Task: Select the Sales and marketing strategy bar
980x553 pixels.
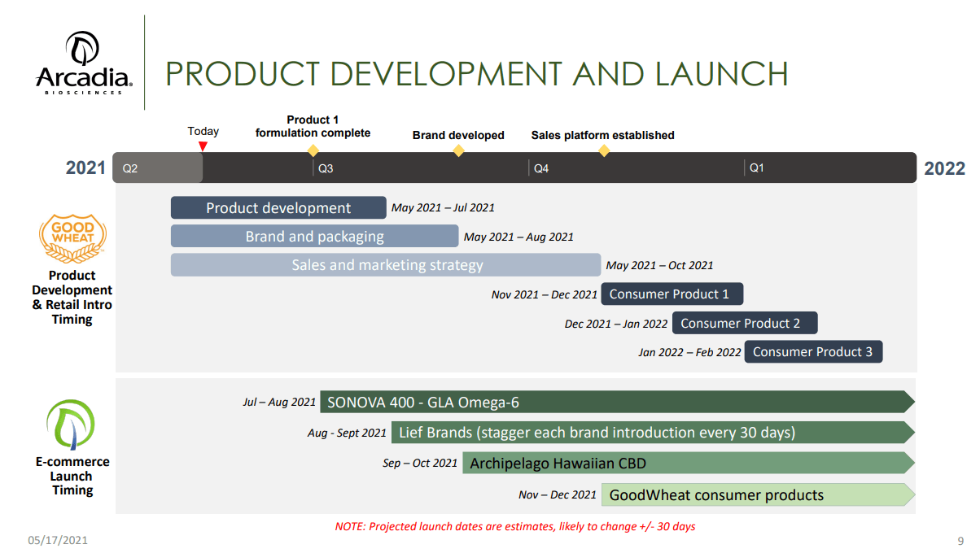Action: point(386,265)
